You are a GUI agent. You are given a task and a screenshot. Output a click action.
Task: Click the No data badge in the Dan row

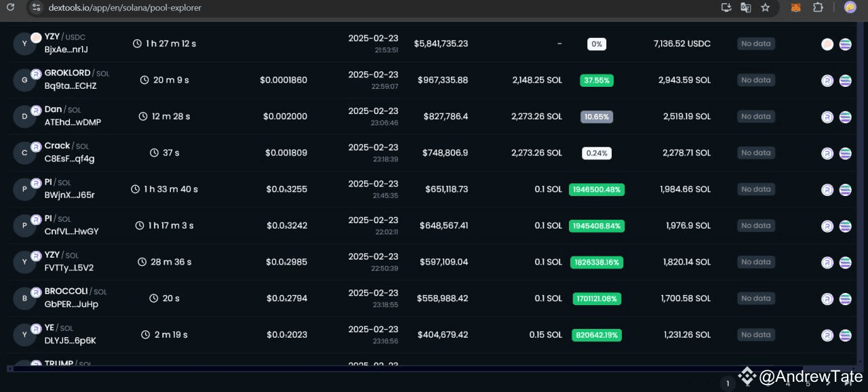click(x=756, y=117)
